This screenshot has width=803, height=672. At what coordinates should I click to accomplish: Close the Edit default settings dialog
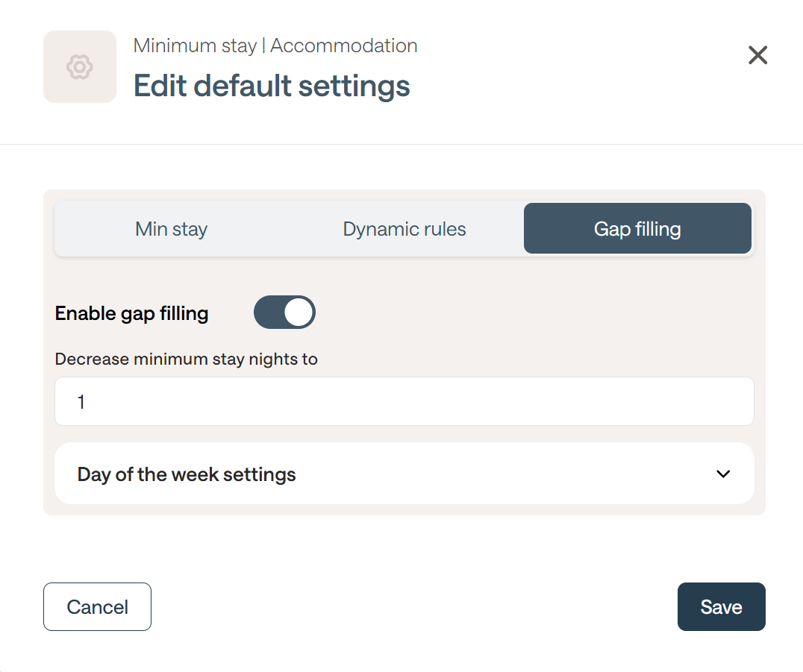pyautogui.click(x=757, y=55)
